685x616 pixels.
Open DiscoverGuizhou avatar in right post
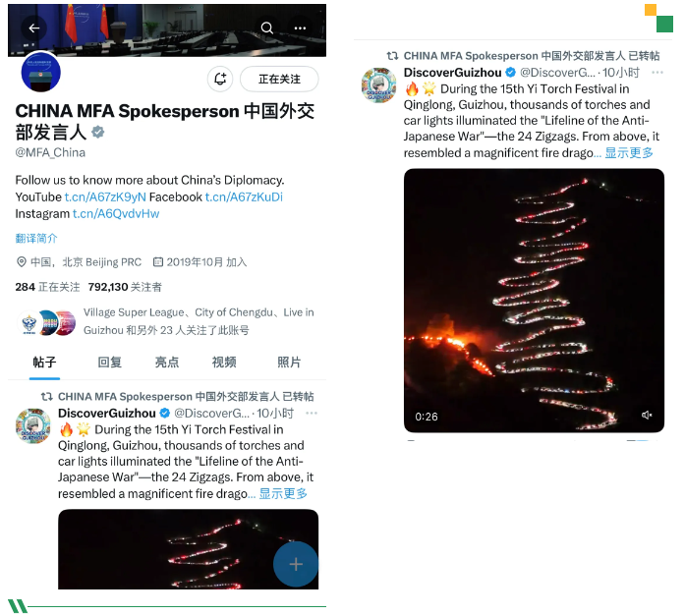[x=378, y=85]
